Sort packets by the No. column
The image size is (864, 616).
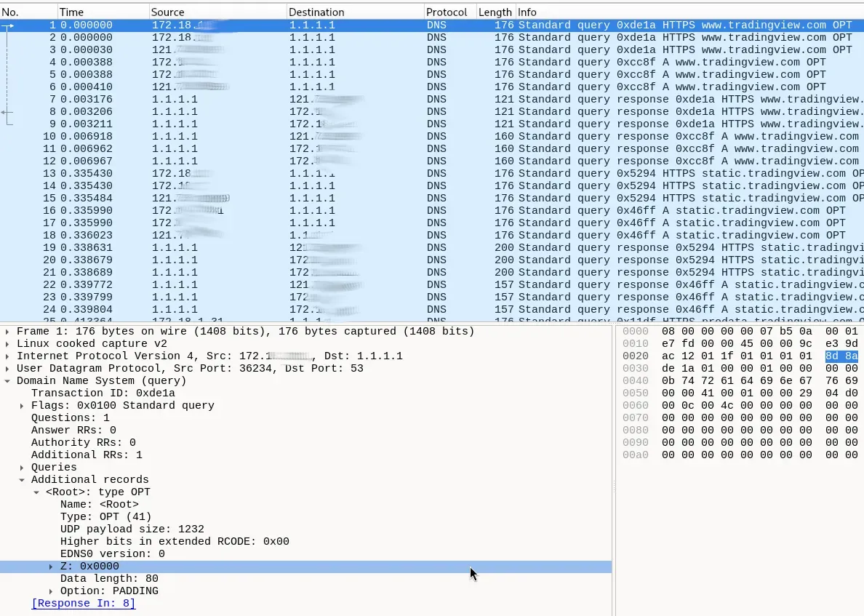point(28,12)
